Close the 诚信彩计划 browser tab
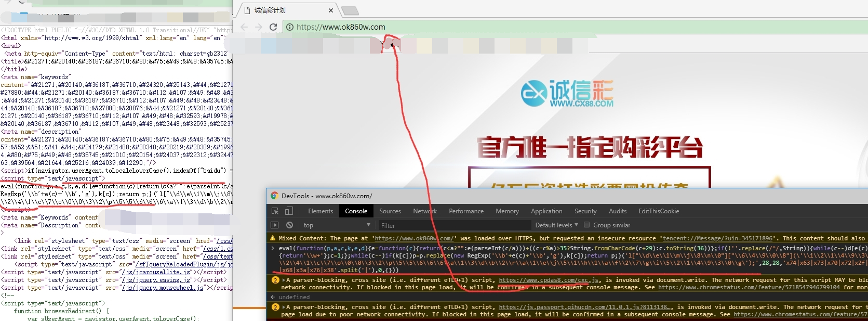 (x=331, y=10)
